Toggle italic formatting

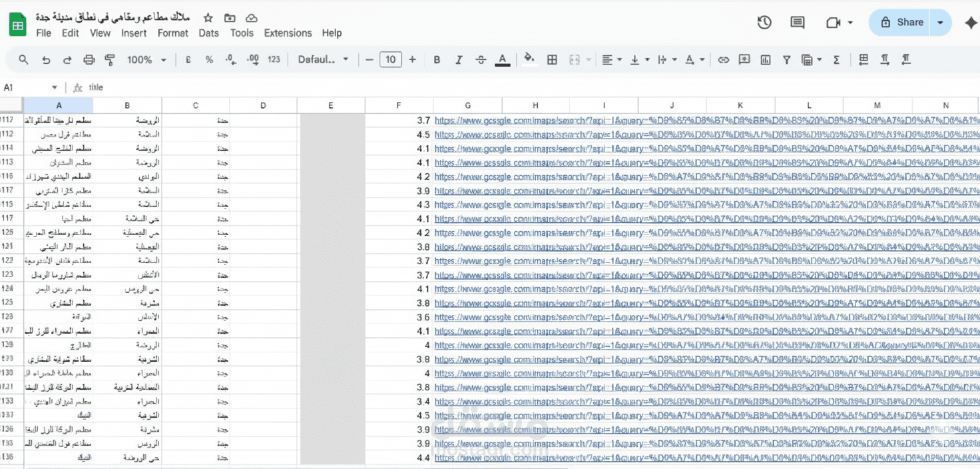tap(459, 60)
